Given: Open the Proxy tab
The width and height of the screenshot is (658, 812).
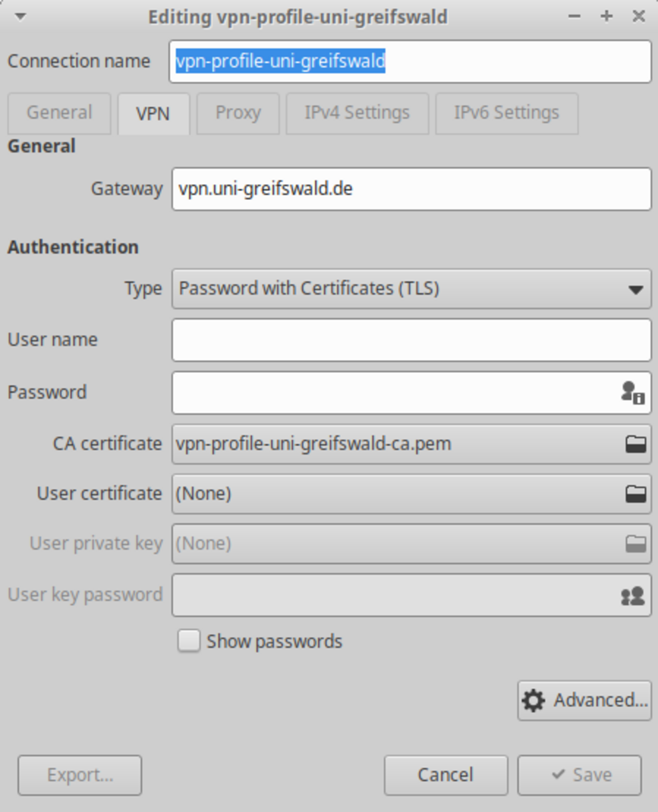Looking at the screenshot, I should 238,113.
